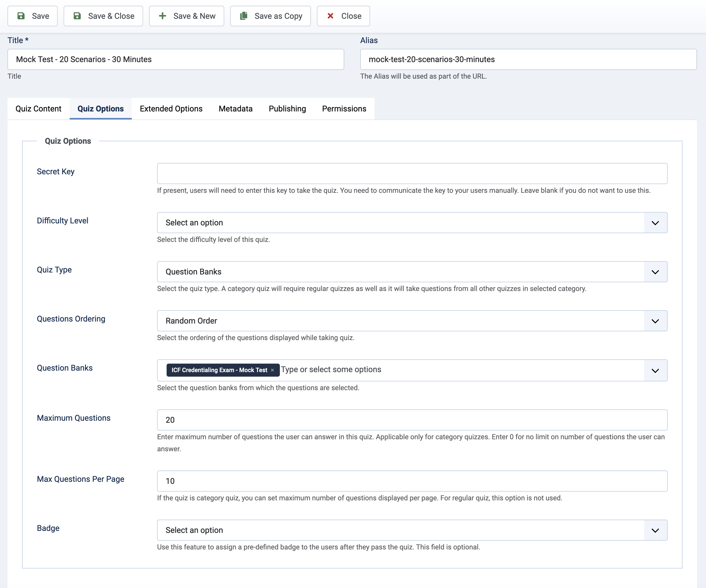706x588 pixels.
Task: Click into the Secret Key field
Action: point(412,173)
